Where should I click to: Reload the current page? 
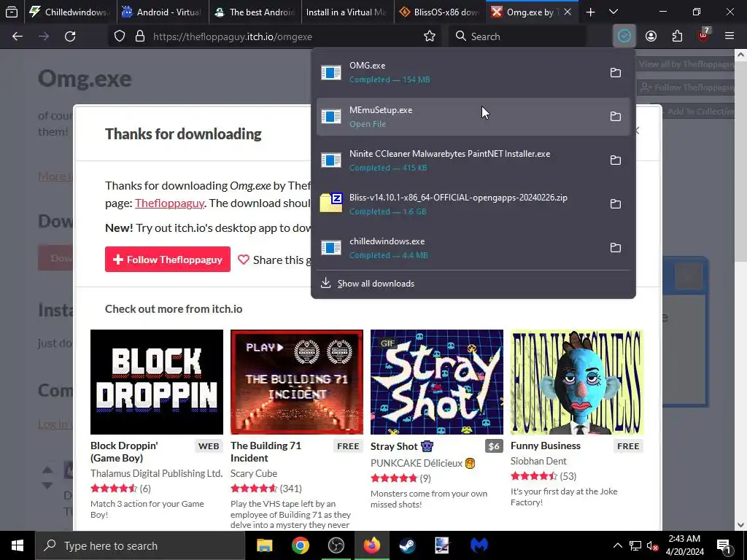point(70,36)
